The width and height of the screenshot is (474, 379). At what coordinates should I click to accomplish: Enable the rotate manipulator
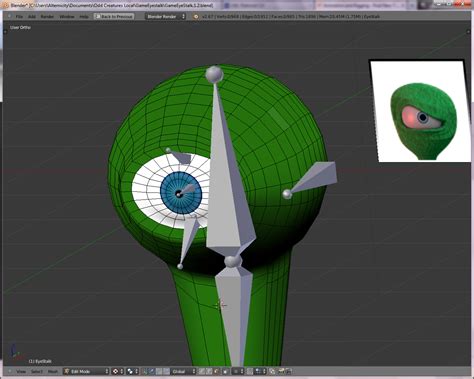[159, 371]
